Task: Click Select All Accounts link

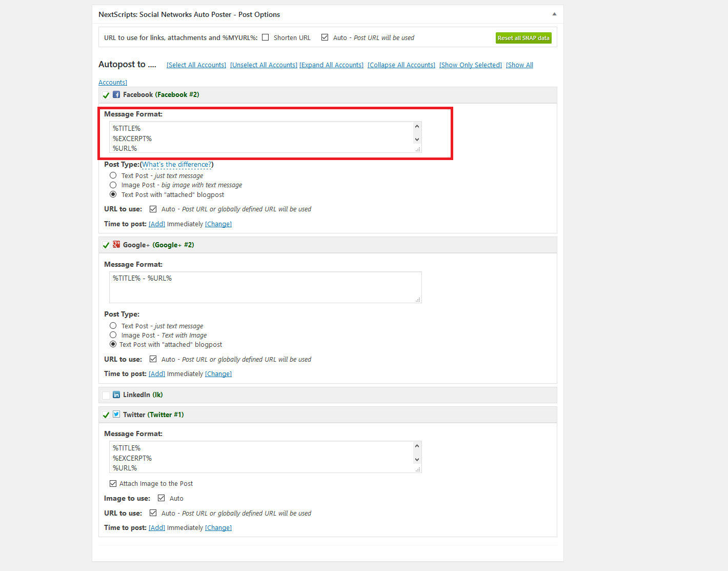Action: pos(196,65)
